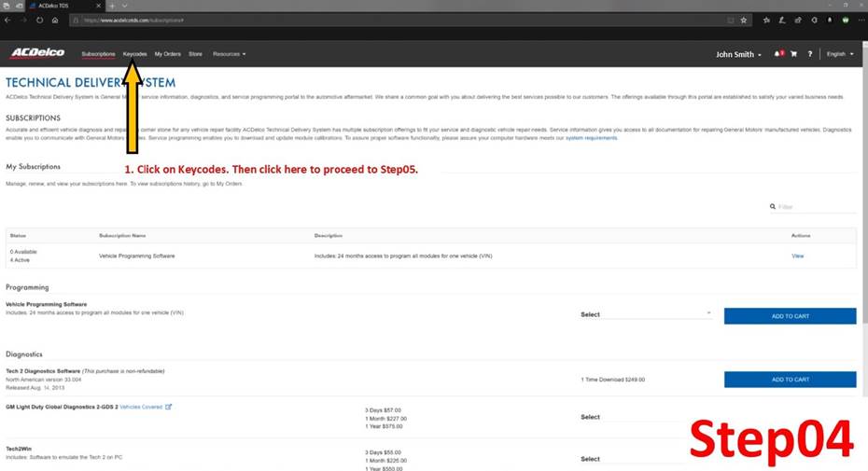
Task: Click the Status column header
Action: pos(18,236)
